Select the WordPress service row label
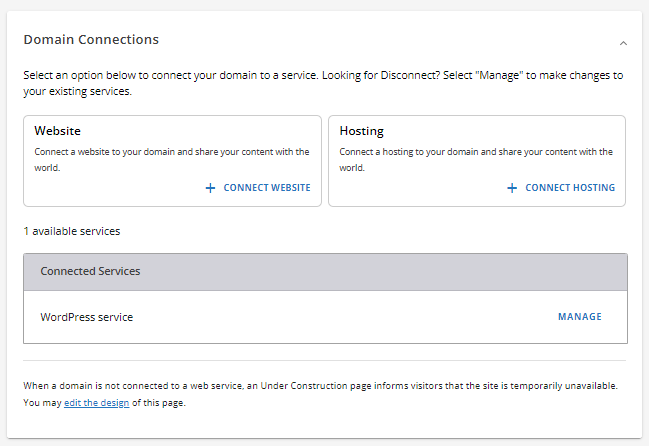Screen dimensions: 649x446 (x=86, y=317)
